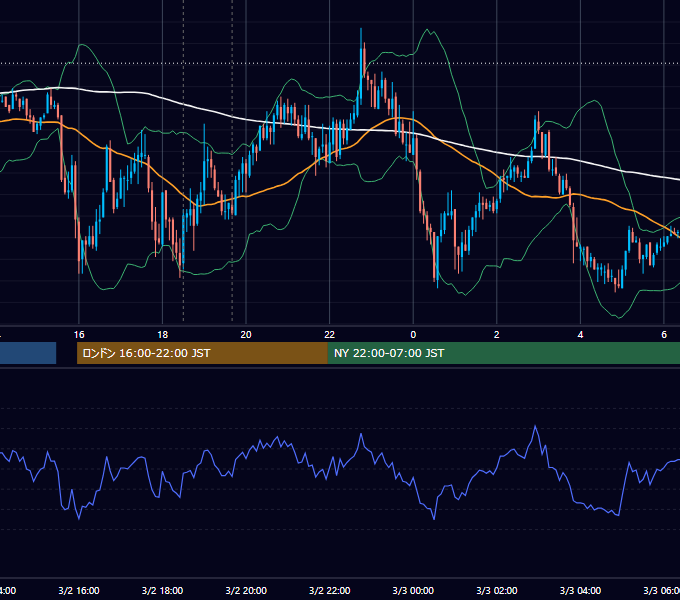Click the '20' hour label on chart axis
680x600 pixels.
[246, 335]
